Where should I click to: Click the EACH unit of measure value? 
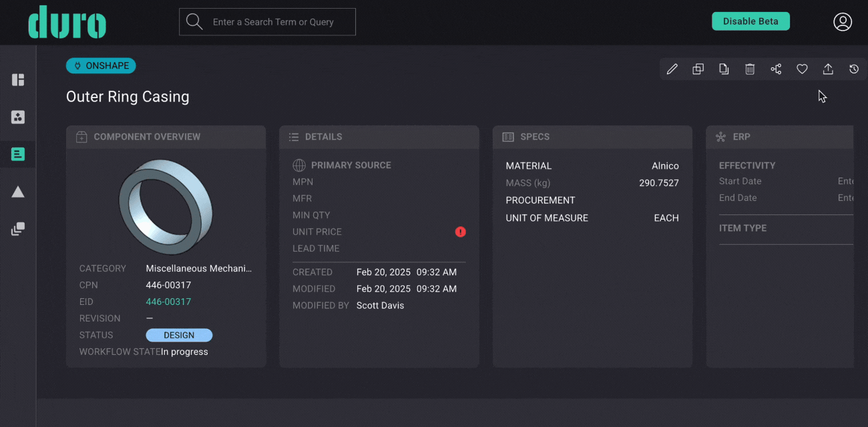(x=666, y=218)
